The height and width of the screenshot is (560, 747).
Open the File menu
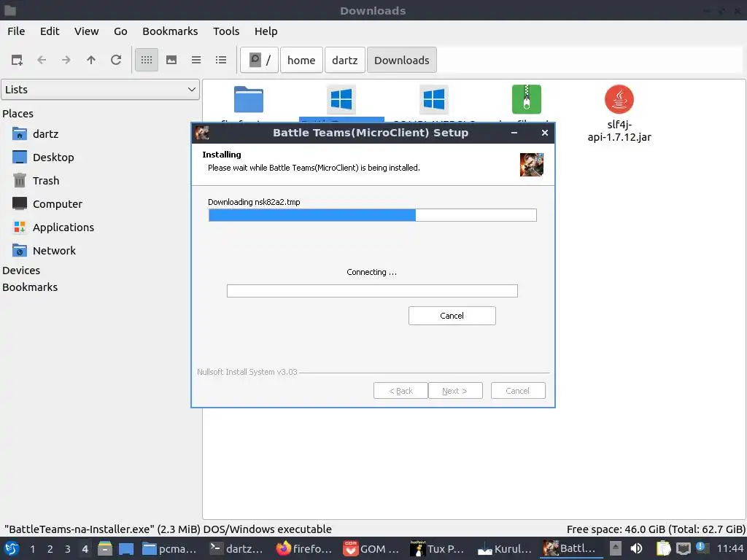[x=16, y=31]
